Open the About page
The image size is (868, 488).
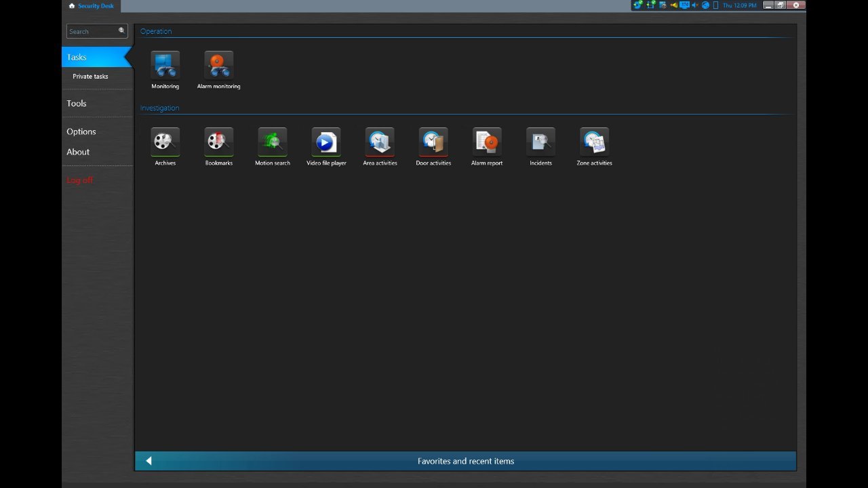point(78,152)
